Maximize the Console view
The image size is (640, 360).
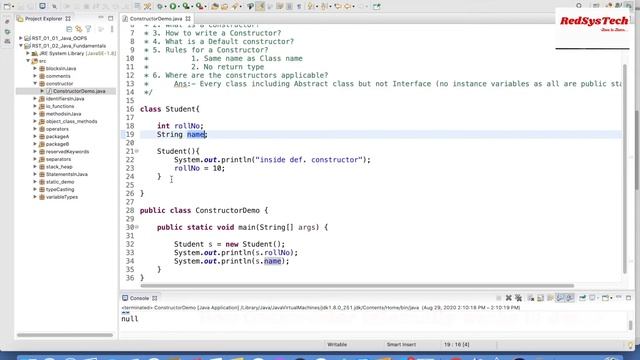629,298
